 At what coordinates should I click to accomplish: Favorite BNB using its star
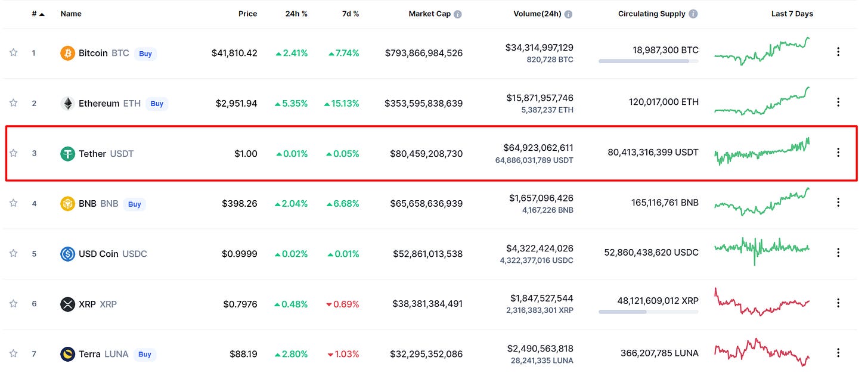[13, 203]
